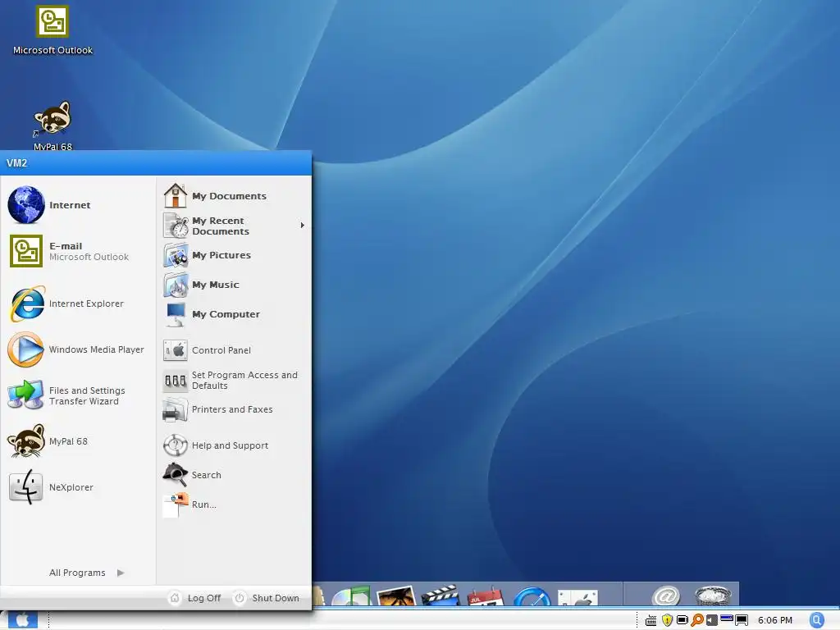
Task: Click the Log Off button
Action: click(195, 598)
